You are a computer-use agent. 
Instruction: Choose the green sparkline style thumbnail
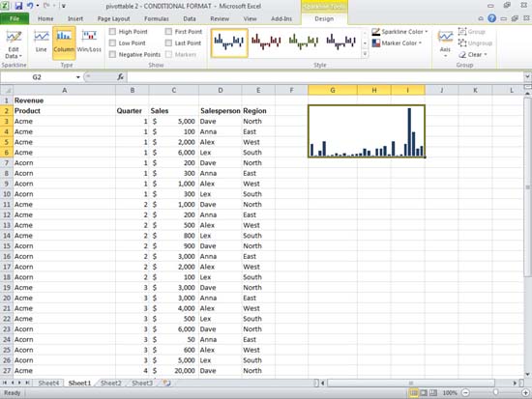[304, 43]
